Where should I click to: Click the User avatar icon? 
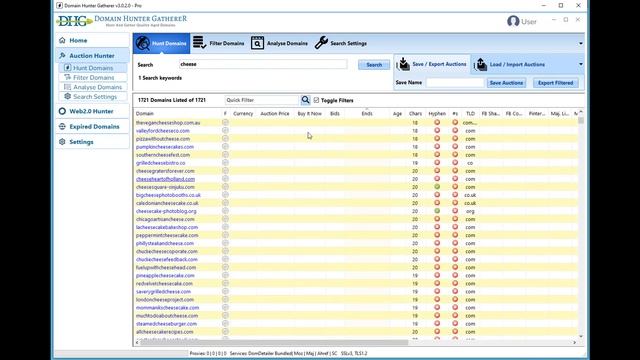513,21
